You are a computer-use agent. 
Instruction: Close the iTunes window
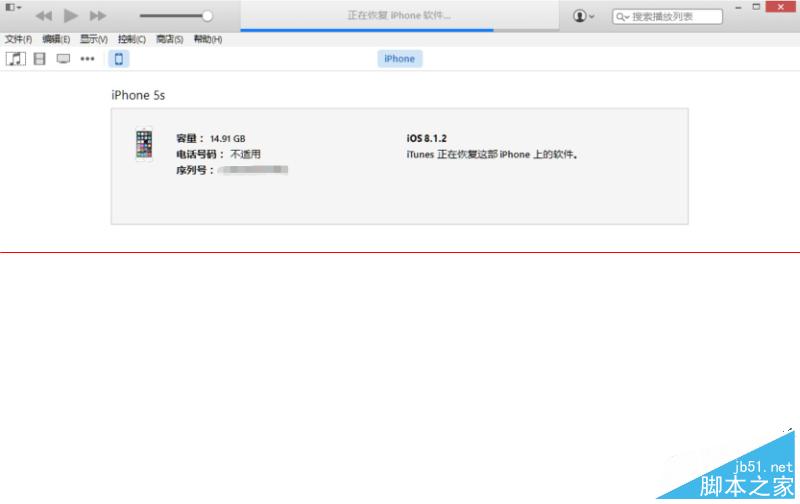[781, 7]
